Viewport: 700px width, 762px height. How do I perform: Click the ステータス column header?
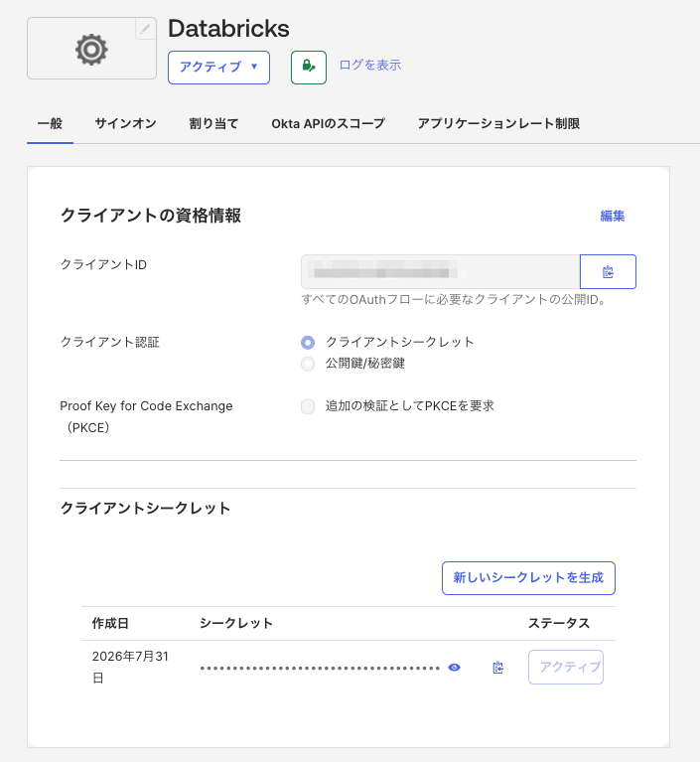559,623
